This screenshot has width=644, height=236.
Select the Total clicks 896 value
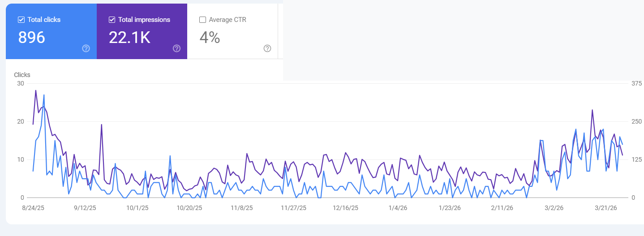click(x=31, y=38)
